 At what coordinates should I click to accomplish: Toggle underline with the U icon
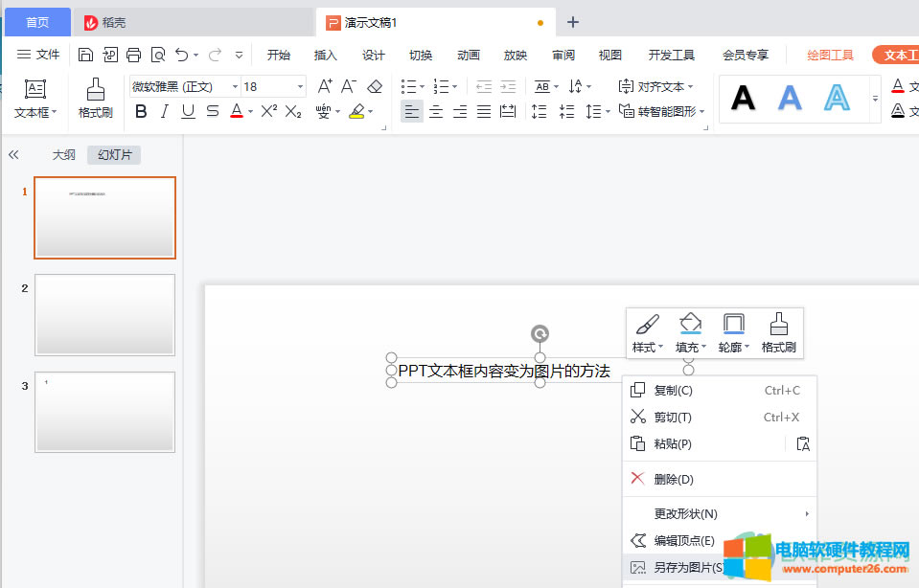[x=188, y=112]
